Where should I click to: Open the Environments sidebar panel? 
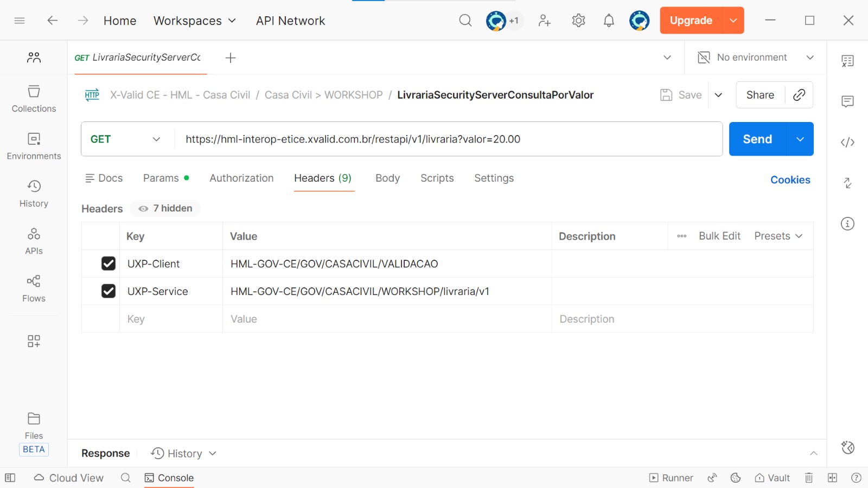point(34,146)
